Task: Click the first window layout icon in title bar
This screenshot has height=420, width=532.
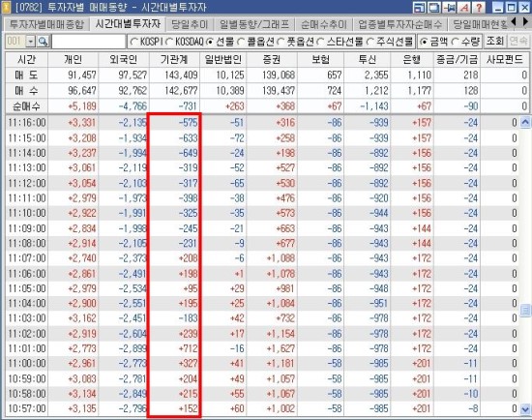Action: (x=420, y=7)
